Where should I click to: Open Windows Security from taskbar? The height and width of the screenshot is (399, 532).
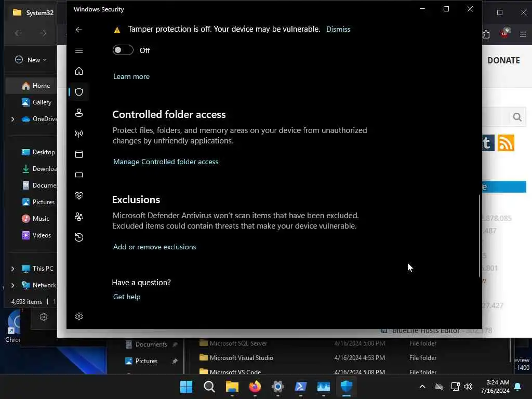347,387
